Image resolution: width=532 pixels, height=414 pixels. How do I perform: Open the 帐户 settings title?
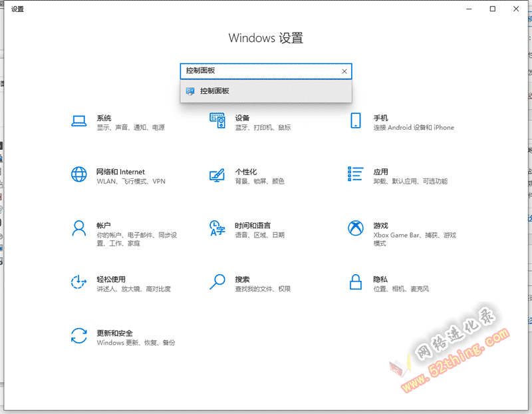pyautogui.click(x=104, y=226)
